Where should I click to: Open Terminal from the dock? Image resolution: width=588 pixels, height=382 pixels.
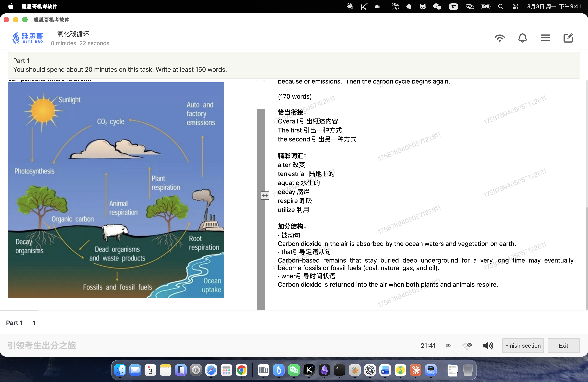click(x=339, y=370)
